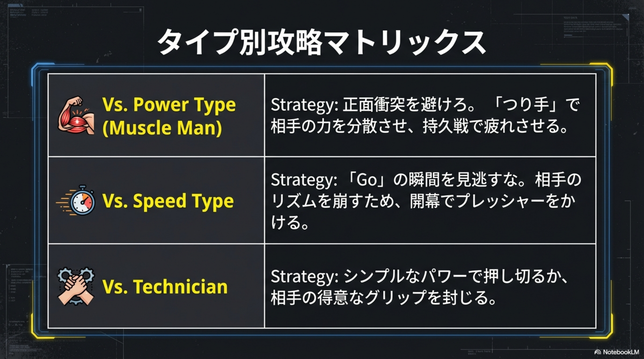Click the (Muscle Man) subtitle text
Viewport: 644px width, 359px height.
[162, 128]
